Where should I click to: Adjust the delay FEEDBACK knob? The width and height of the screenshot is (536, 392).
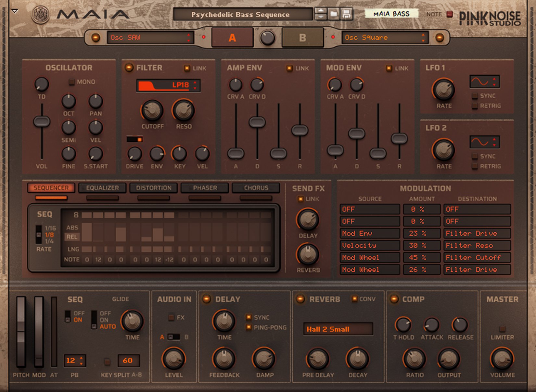[224, 359]
